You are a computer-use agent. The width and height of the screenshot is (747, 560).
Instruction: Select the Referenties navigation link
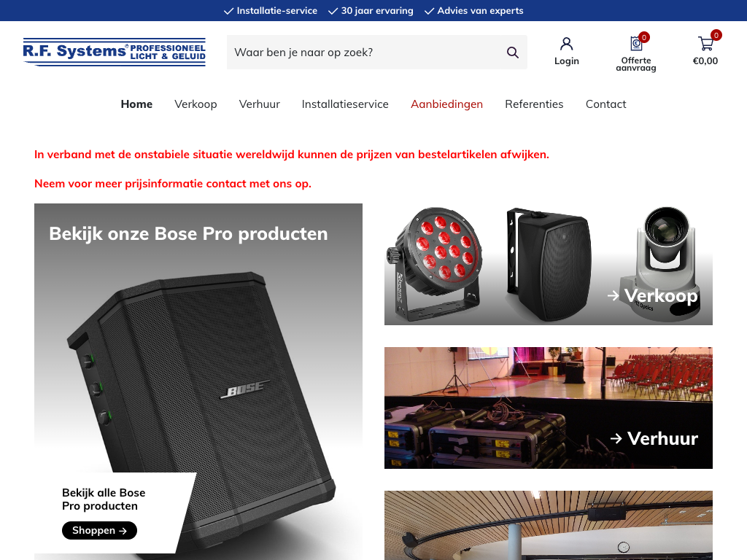click(x=534, y=104)
